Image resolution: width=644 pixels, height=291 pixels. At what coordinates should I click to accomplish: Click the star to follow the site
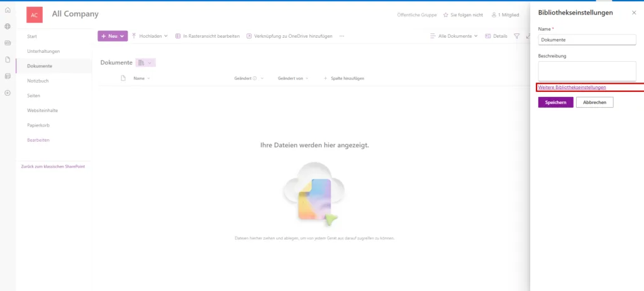[446, 14]
